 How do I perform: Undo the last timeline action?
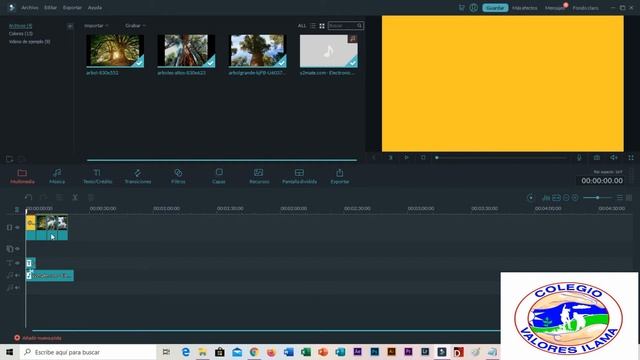28,198
